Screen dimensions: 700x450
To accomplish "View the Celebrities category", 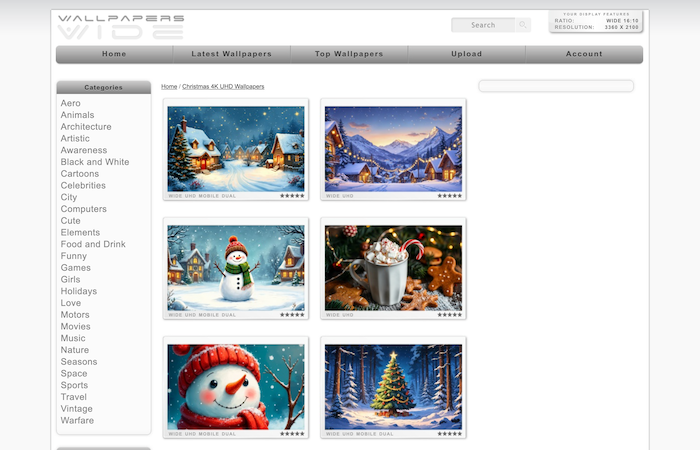I will click(x=83, y=185).
